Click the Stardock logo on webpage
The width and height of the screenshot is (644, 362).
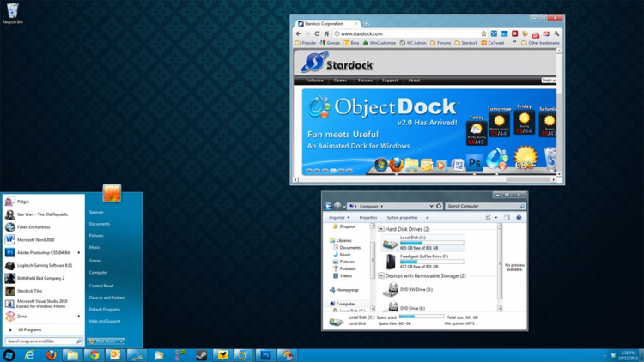click(337, 63)
